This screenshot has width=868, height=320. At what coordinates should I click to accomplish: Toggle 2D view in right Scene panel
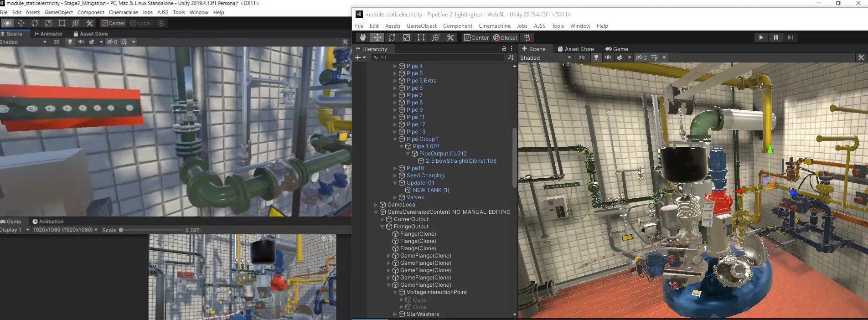581,57
